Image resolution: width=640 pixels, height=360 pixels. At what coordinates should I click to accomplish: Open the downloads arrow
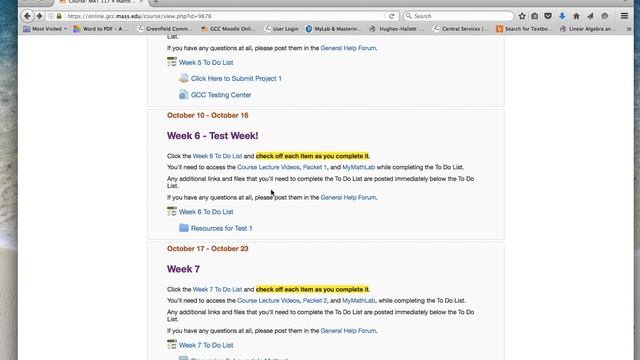click(x=562, y=16)
